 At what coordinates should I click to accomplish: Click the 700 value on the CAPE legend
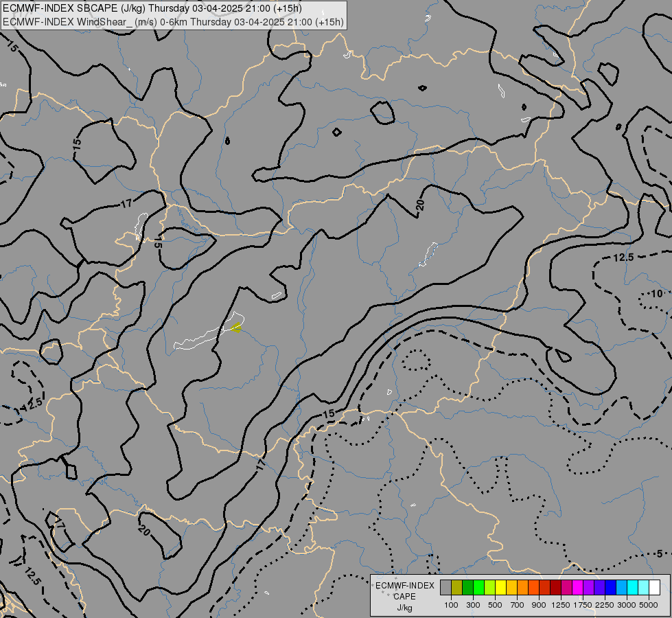click(518, 605)
